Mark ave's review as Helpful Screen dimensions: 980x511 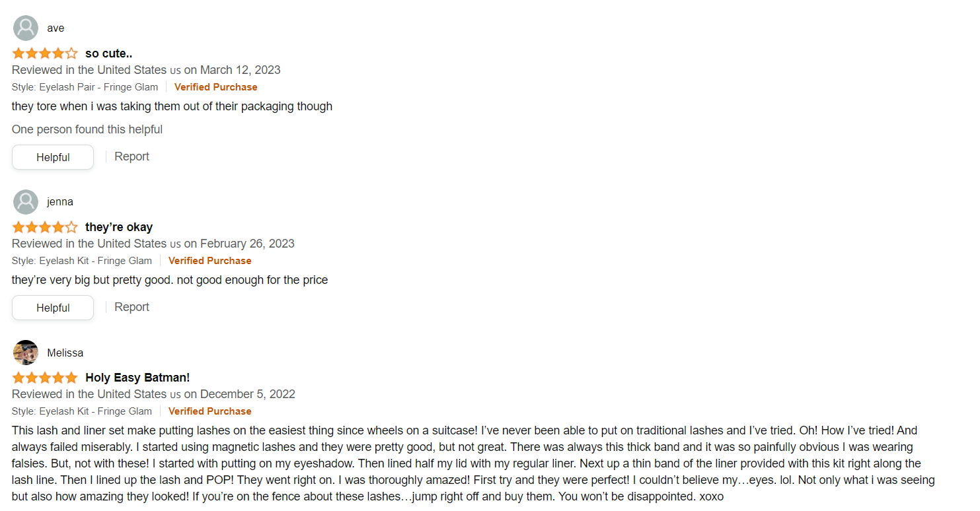[53, 157]
